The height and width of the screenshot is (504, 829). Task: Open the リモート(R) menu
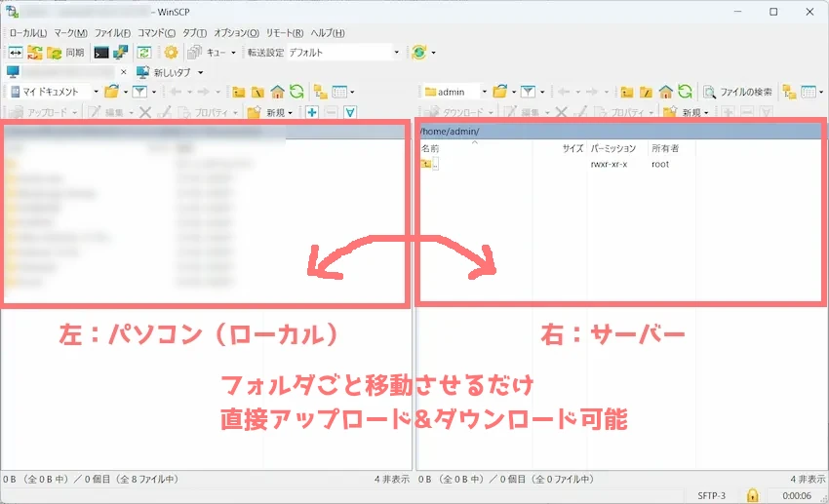click(x=285, y=33)
